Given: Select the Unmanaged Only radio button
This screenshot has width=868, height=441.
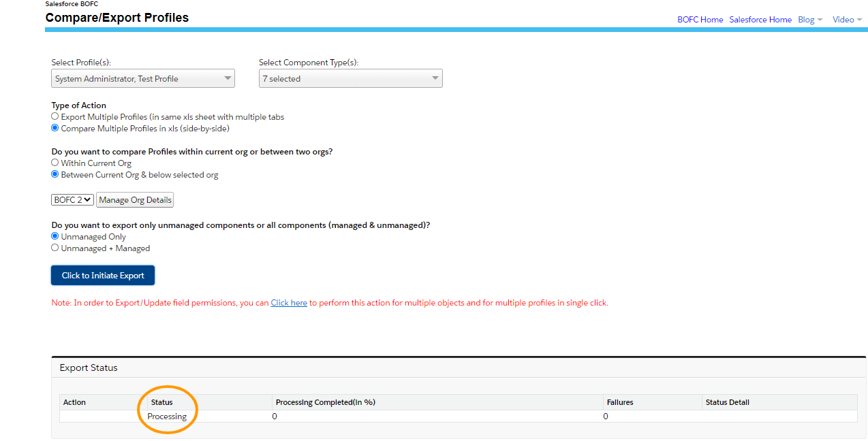Looking at the screenshot, I should point(55,236).
